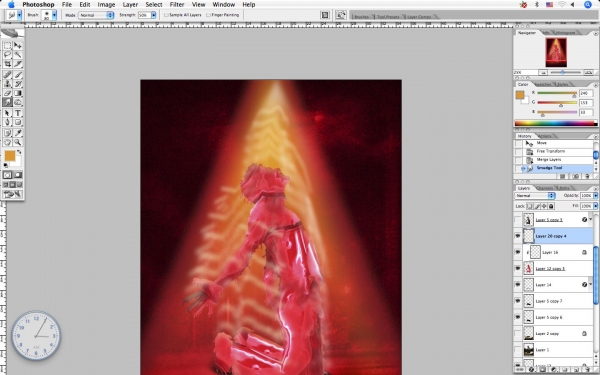Image resolution: width=600 pixels, height=375 pixels.
Task: Select the Clone Stamp tool
Action: point(7,84)
